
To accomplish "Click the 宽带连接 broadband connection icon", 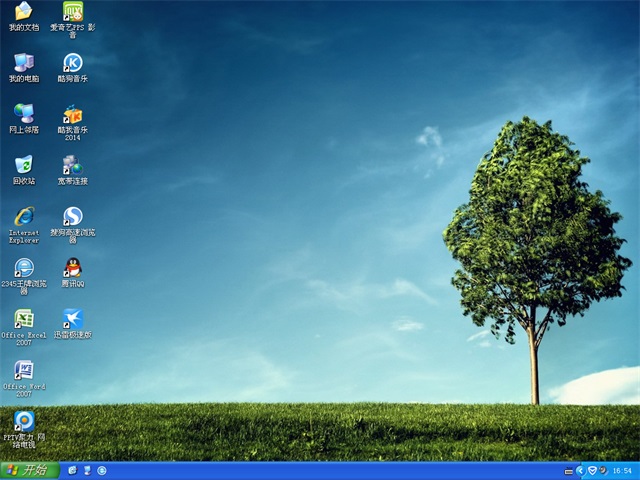I will point(72,165).
